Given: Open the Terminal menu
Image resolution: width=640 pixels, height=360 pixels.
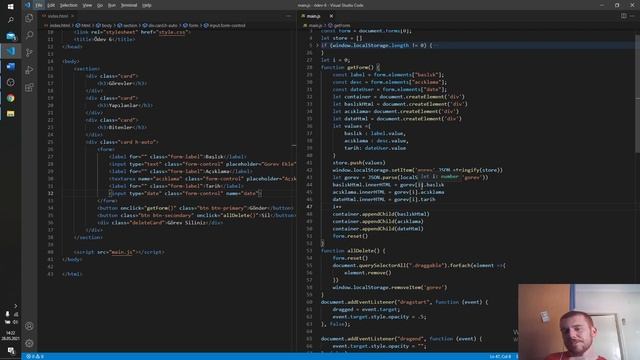Looking at the screenshot, I should pyautogui.click(x=129, y=5).
